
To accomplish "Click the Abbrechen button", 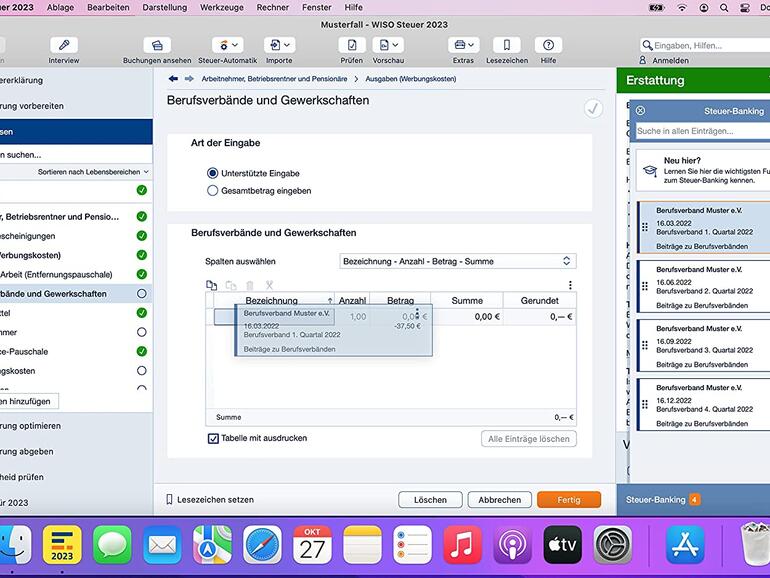I will [x=499, y=500].
